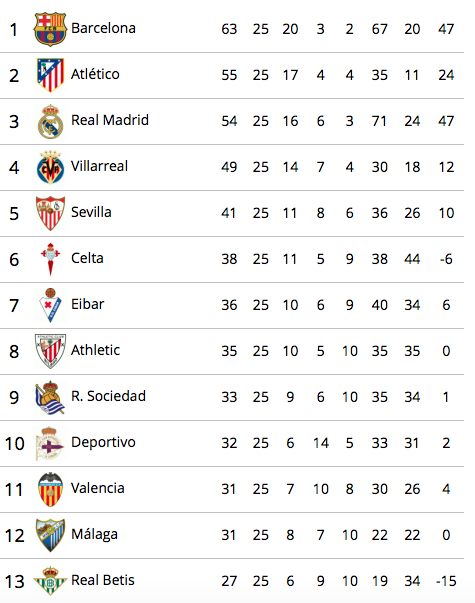This screenshot has height=603, width=475.
Task: Click Real Betis -15 goal difference
Action: click(446, 581)
